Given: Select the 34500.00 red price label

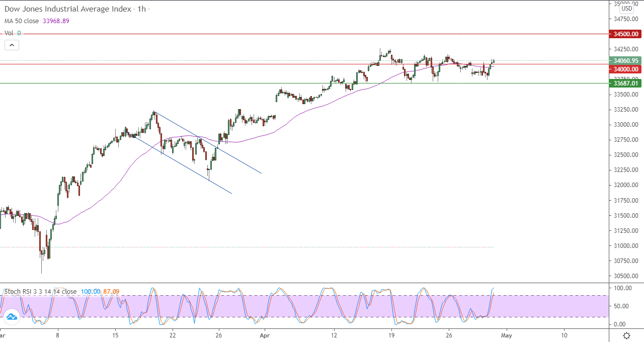Looking at the screenshot, I should [x=625, y=34].
